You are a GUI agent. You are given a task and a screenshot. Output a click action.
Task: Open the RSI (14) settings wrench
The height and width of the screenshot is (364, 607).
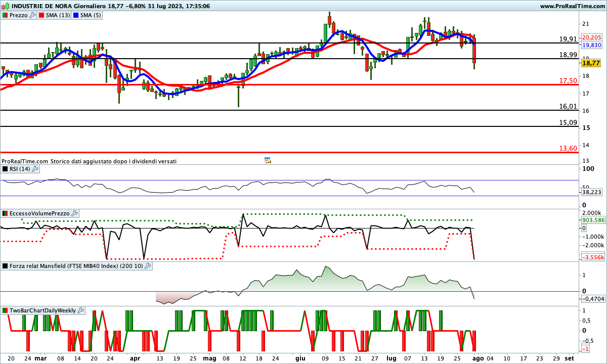[36, 168]
